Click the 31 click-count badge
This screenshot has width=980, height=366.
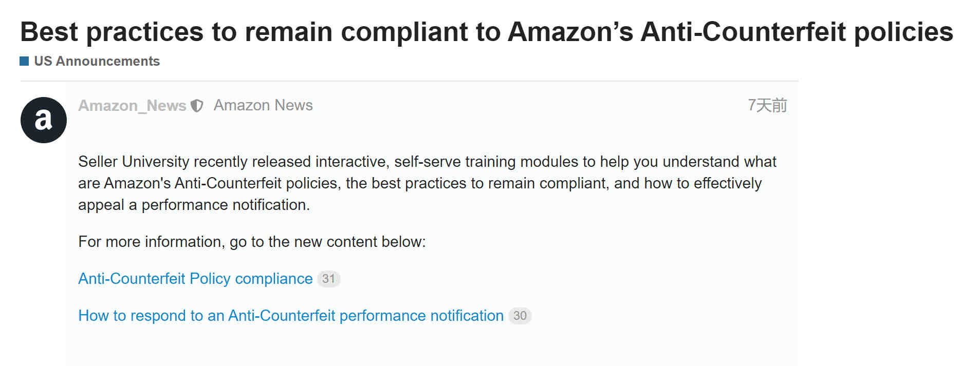329,279
